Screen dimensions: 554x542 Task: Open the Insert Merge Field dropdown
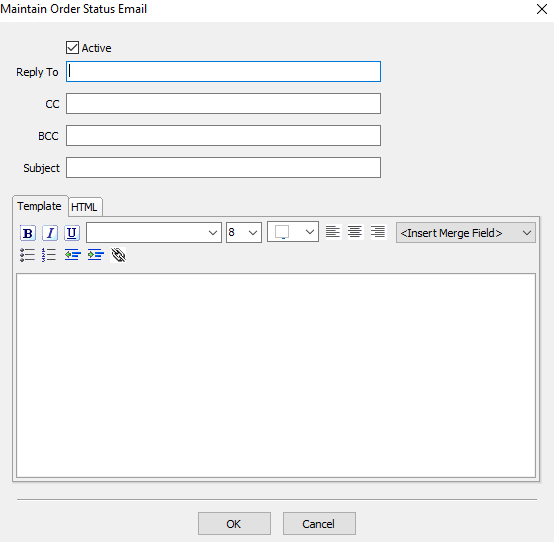tap(466, 233)
